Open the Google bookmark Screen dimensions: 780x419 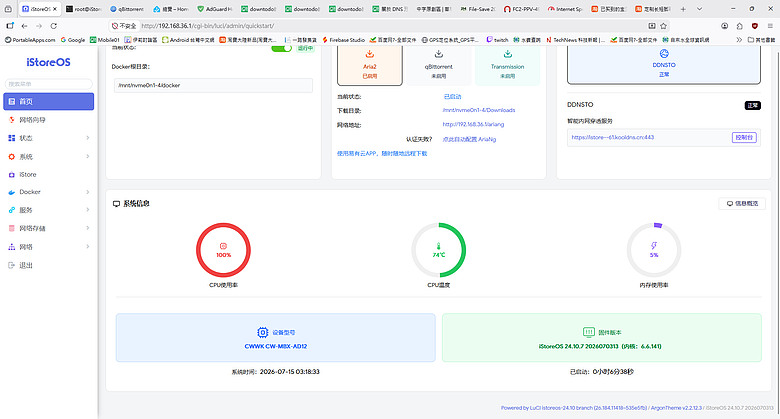click(73, 40)
